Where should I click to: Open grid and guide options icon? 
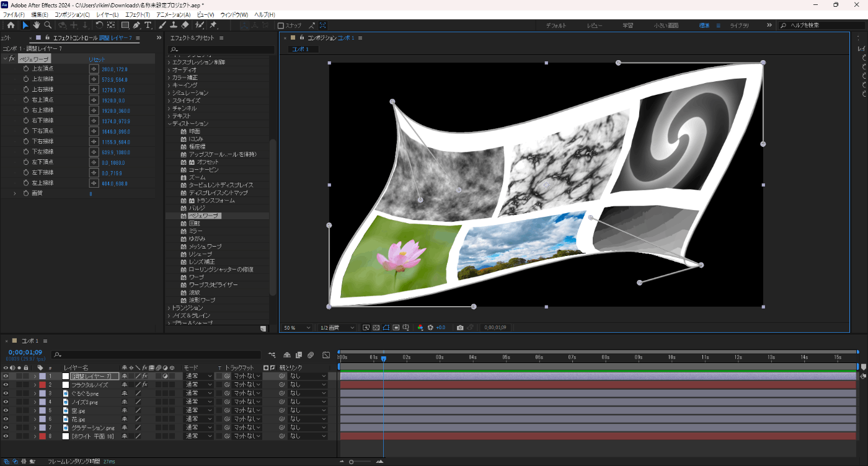(405, 327)
